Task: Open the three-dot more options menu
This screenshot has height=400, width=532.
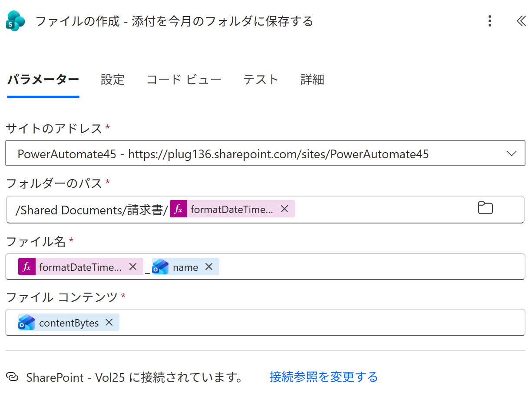Action: pyautogui.click(x=489, y=21)
